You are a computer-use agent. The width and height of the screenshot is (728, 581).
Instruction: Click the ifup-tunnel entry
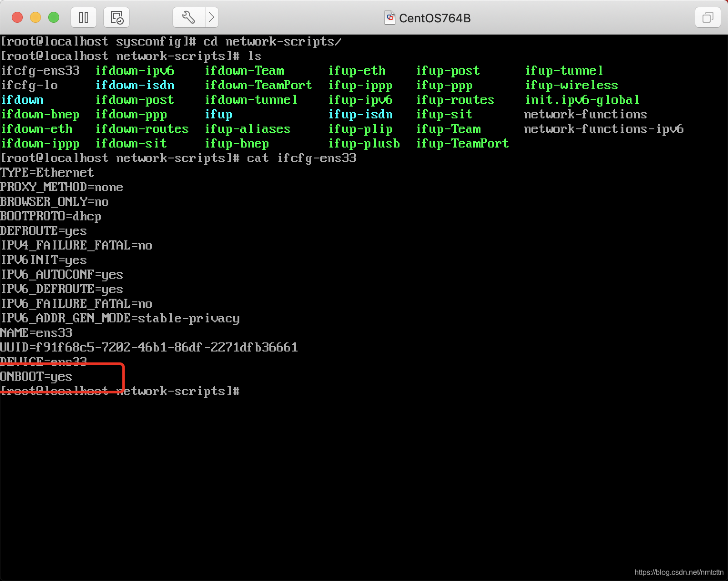[x=564, y=71]
